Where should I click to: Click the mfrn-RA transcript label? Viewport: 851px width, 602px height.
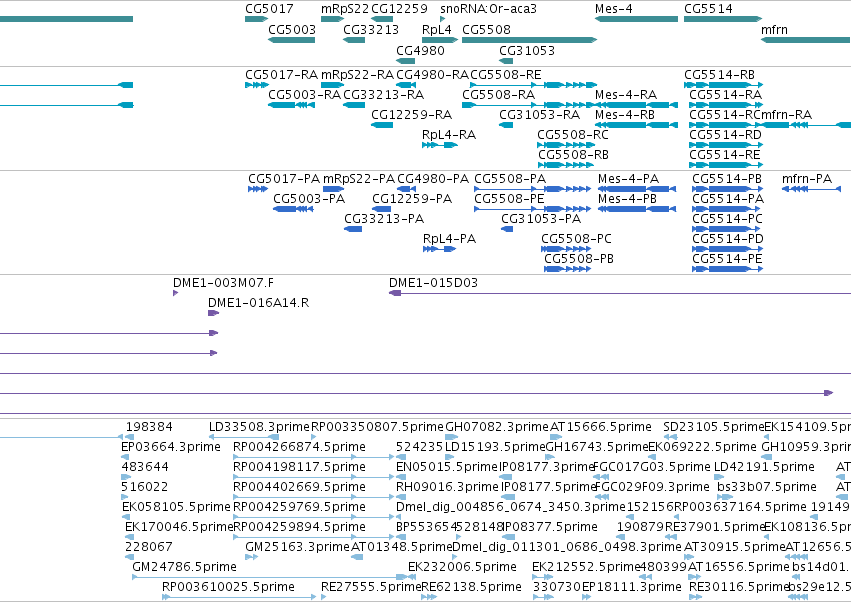[x=786, y=115]
